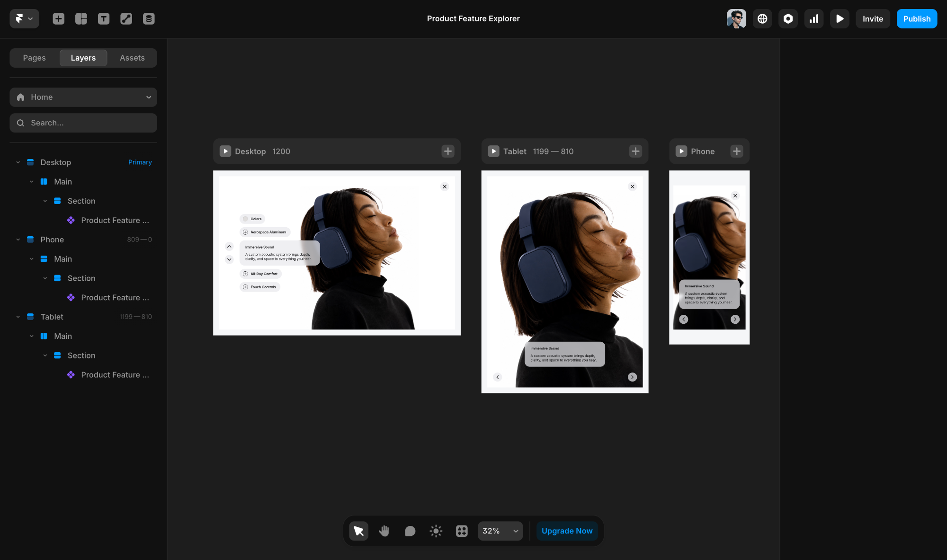Select the Tablet layer row

point(83,317)
